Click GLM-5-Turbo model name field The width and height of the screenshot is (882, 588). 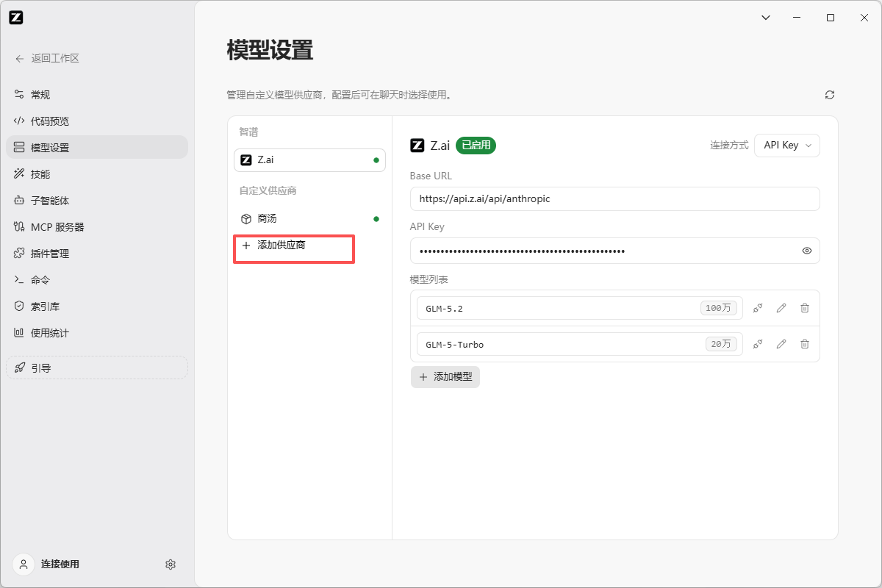tap(580, 344)
